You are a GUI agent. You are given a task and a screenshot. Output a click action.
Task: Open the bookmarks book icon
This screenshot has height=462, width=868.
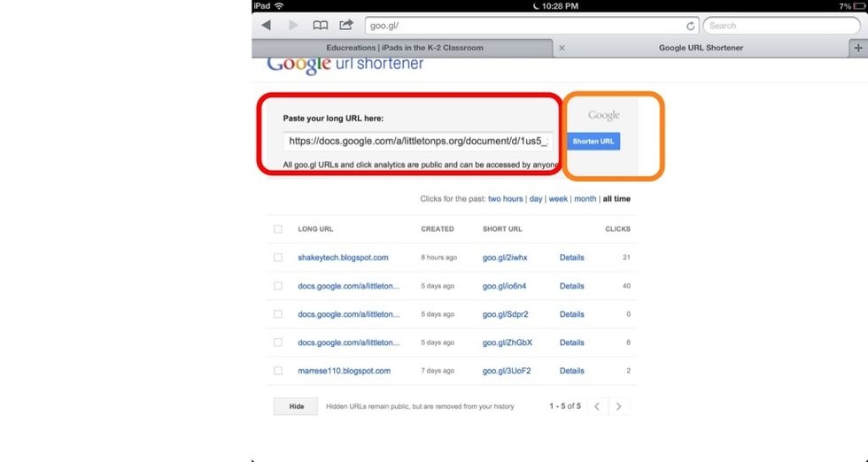320,26
